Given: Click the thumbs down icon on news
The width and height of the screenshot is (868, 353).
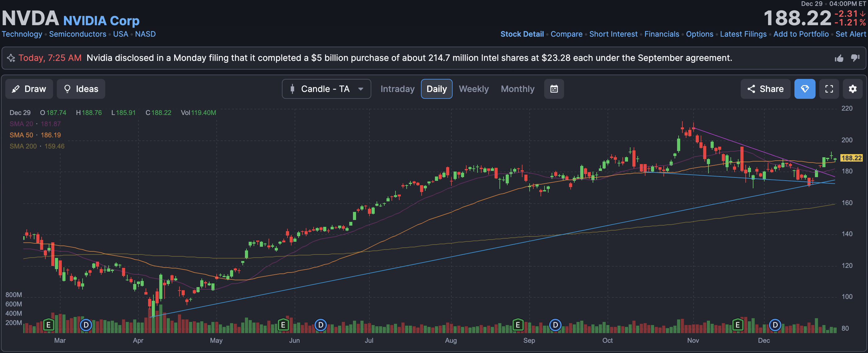Looking at the screenshot, I should point(855,58).
